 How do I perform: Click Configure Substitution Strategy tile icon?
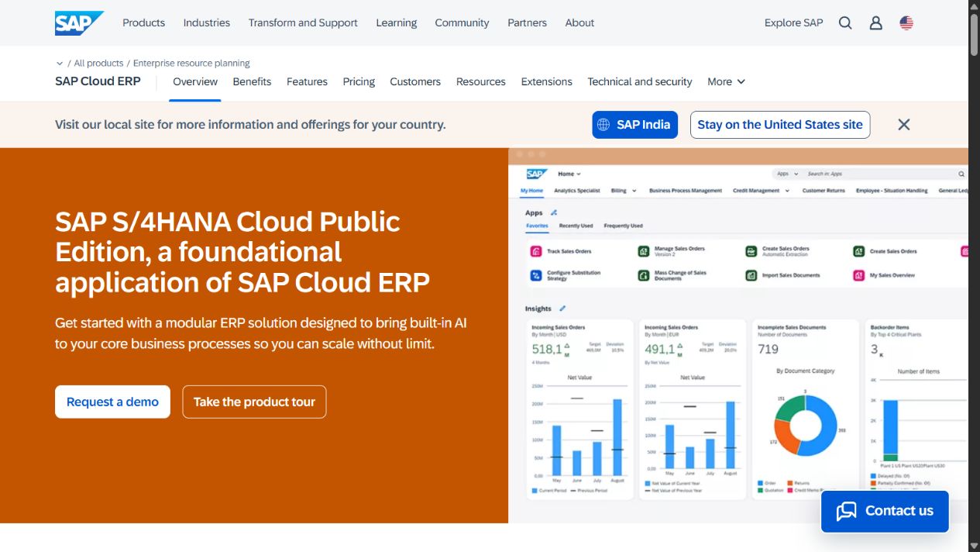click(x=535, y=275)
